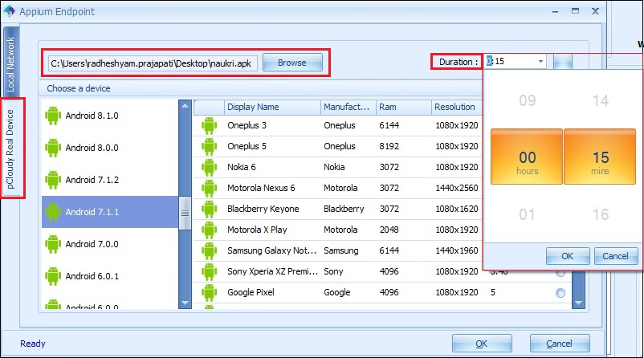Viewport: 644px width, 358px height.
Task: Click the Sony Xperia XZ Premi... device name
Action: coord(273,272)
